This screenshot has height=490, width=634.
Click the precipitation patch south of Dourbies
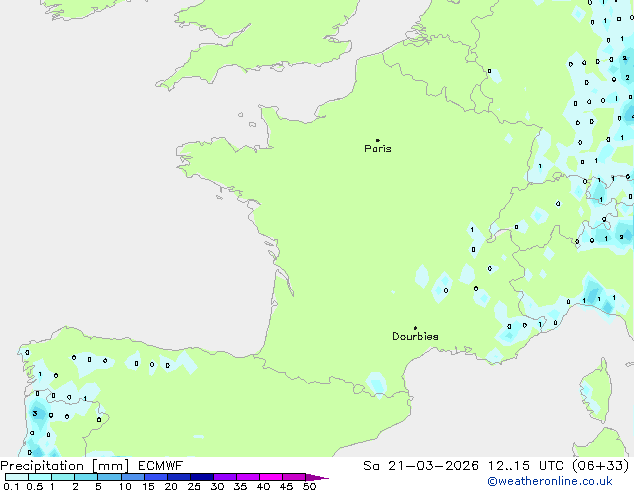[376, 383]
